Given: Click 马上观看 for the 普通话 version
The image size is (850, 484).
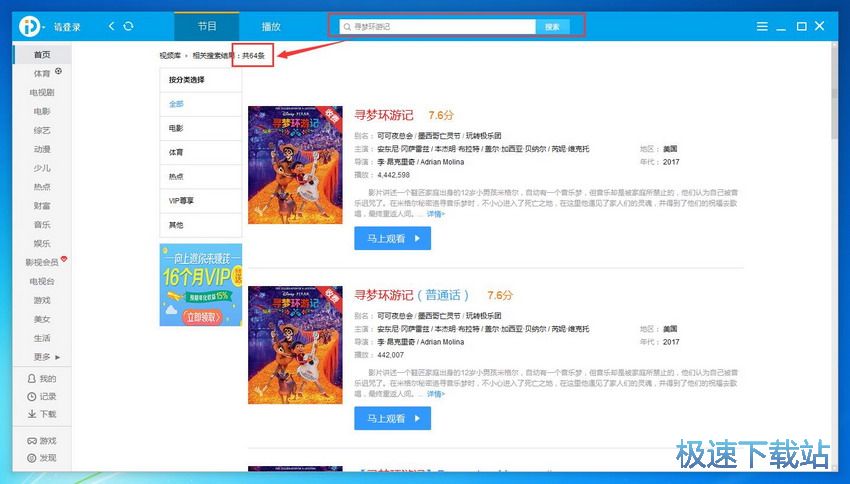Looking at the screenshot, I should coord(392,418).
